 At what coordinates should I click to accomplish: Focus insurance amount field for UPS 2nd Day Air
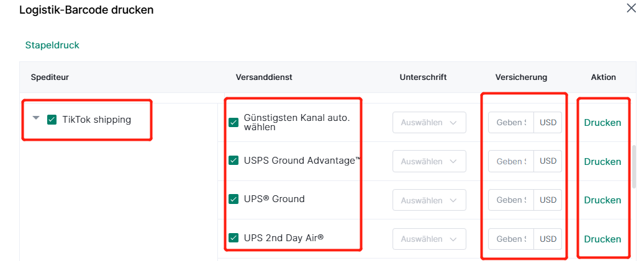[511, 239]
